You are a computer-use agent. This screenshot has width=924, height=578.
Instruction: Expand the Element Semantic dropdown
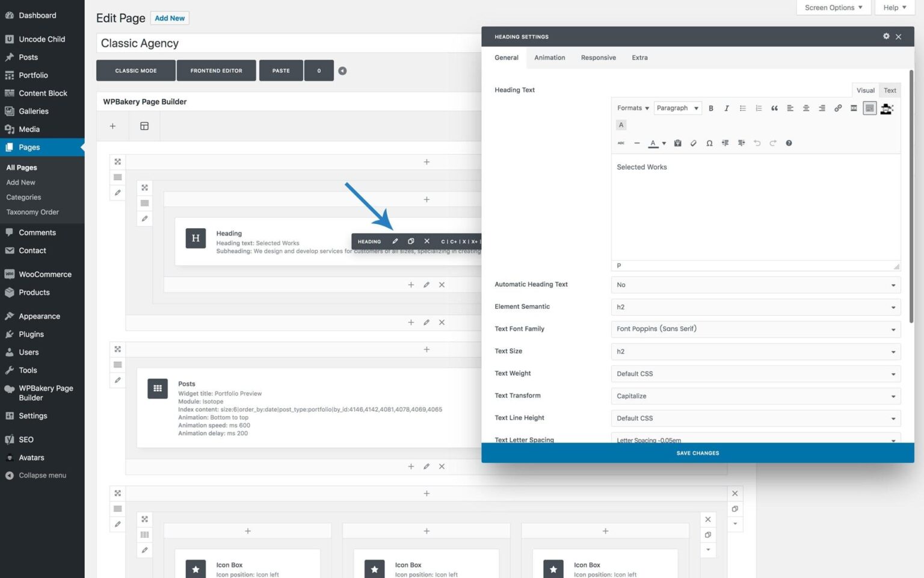(755, 307)
